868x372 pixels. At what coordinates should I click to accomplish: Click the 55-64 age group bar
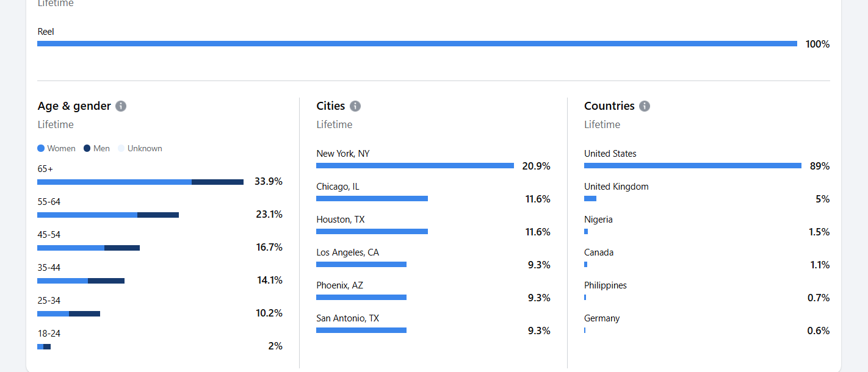[108, 215]
